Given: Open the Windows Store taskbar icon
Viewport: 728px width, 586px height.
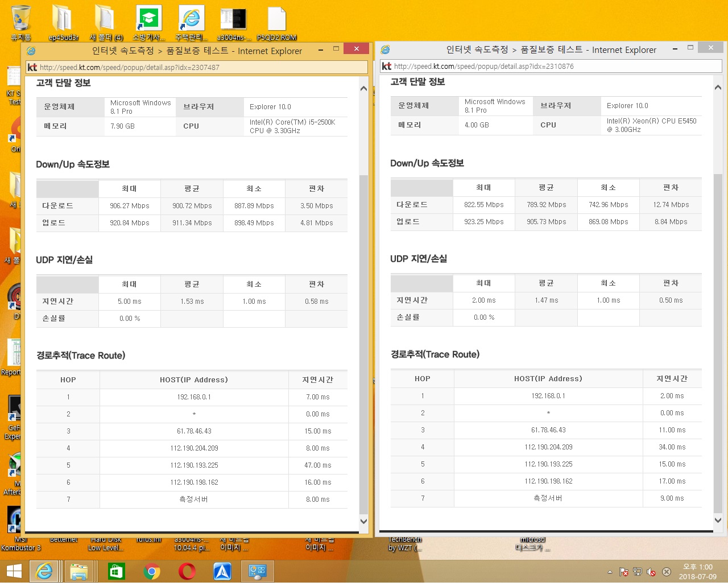Looking at the screenshot, I should (x=116, y=571).
